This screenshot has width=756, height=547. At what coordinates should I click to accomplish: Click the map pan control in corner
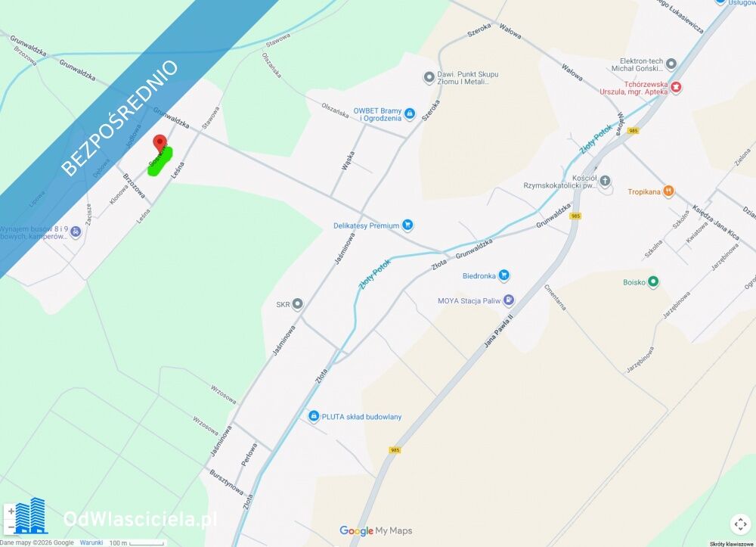740,524
